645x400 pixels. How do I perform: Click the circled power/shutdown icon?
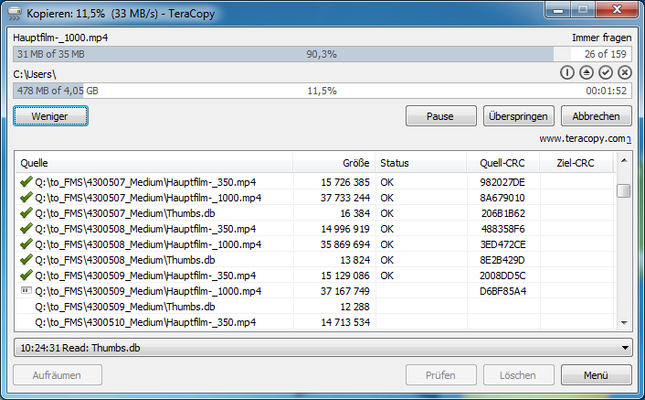[568, 73]
